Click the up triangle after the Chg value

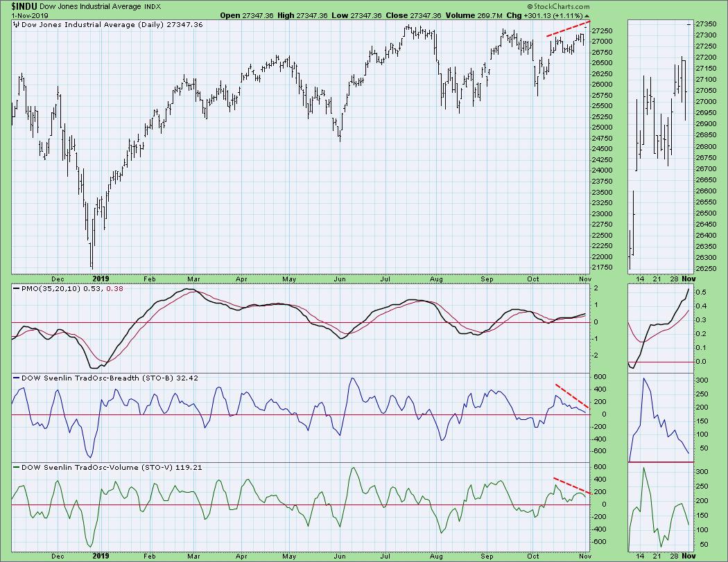(x=587, y=16)
